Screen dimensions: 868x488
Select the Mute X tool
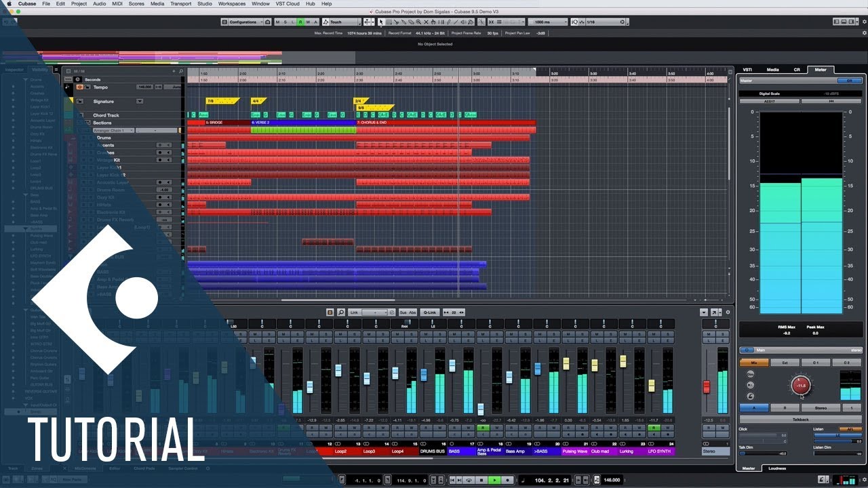(426, 22)
